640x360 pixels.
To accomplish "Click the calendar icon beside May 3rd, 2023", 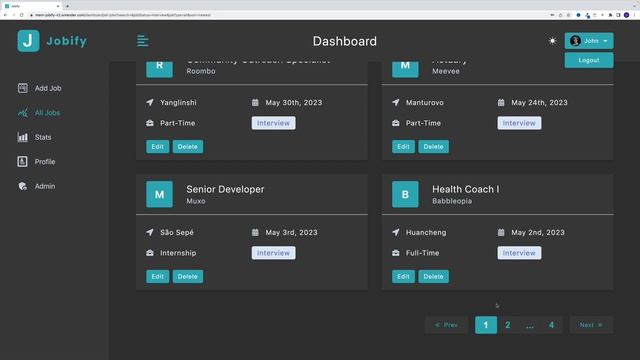I will [255, 232].
